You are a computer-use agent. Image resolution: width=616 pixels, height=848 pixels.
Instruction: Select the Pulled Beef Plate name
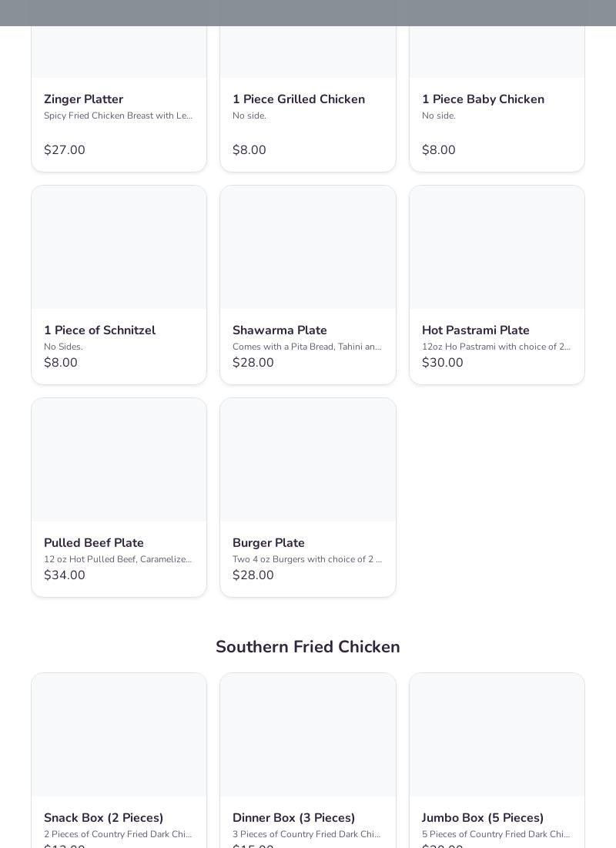point(94,543)
